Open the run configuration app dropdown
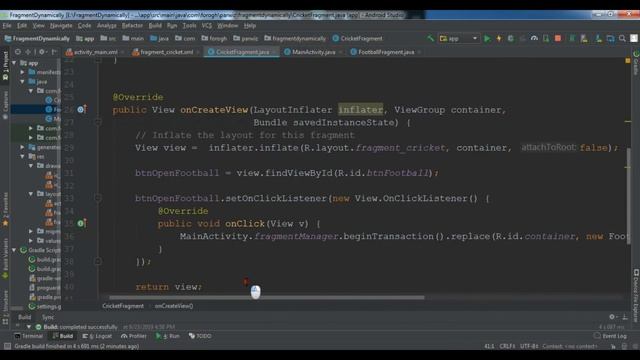Viewport: 640px width, 360px height. click(x=458, y=38)
